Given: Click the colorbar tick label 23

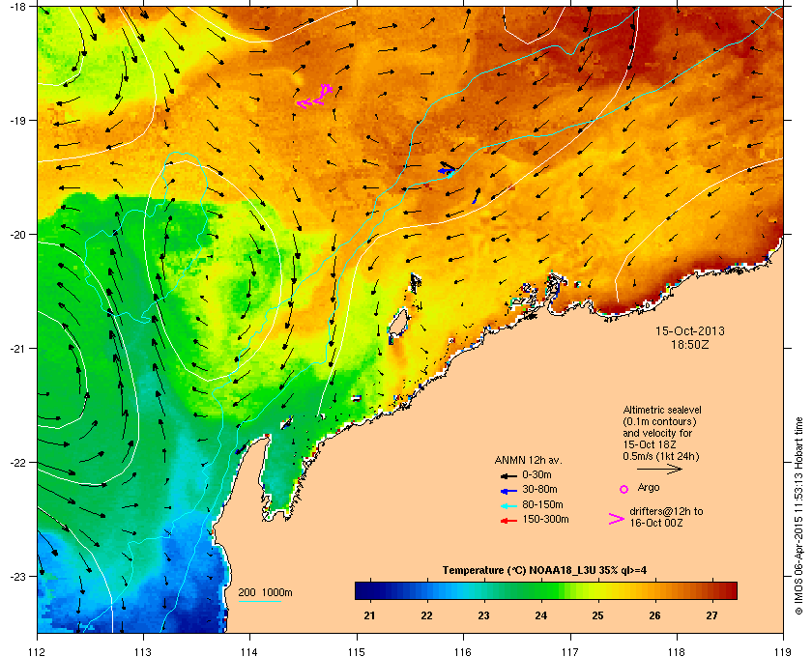Looking at the screenshot, I should [483, 615].
